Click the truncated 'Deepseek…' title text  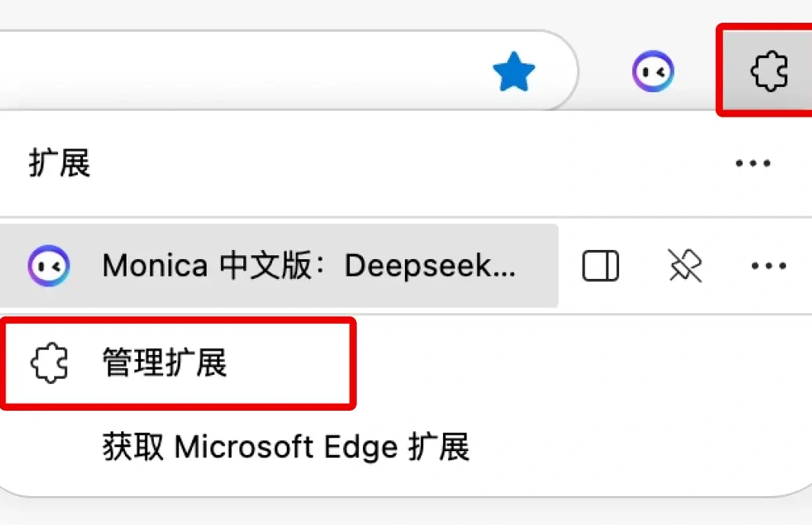(430, 266)
